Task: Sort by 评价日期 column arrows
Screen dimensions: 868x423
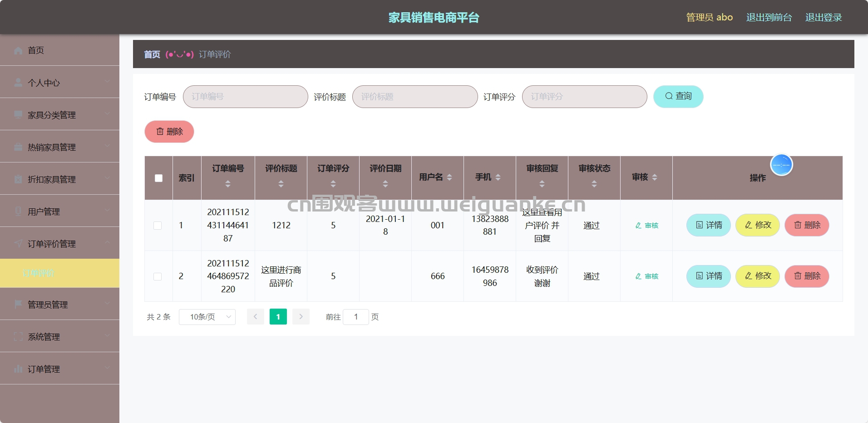Action: (385, 184)
